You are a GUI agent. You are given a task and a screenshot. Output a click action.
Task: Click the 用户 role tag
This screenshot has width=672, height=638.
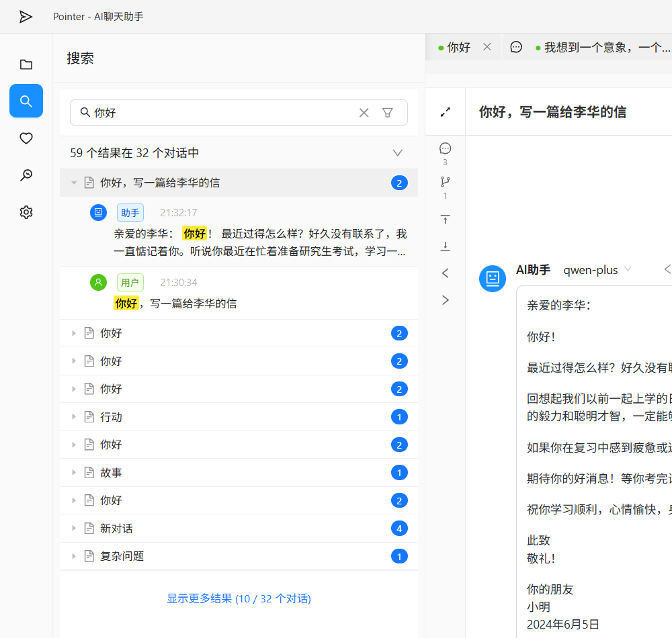click(x=130, y=283)
